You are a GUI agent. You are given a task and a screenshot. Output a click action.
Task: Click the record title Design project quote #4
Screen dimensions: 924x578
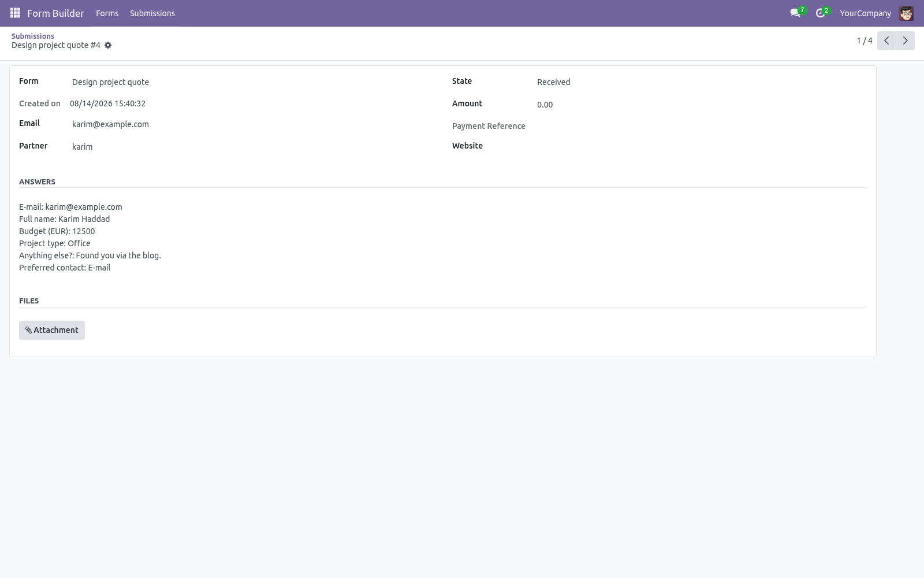56,45
